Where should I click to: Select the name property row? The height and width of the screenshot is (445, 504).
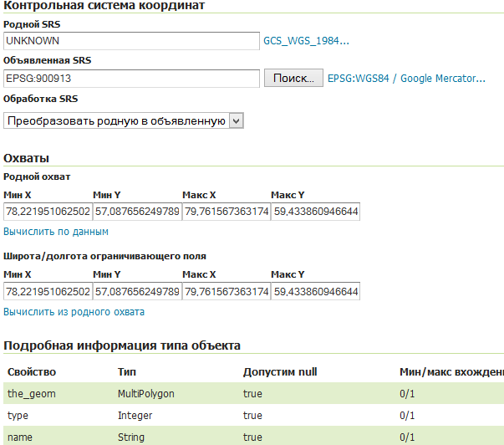pos(252,437)
